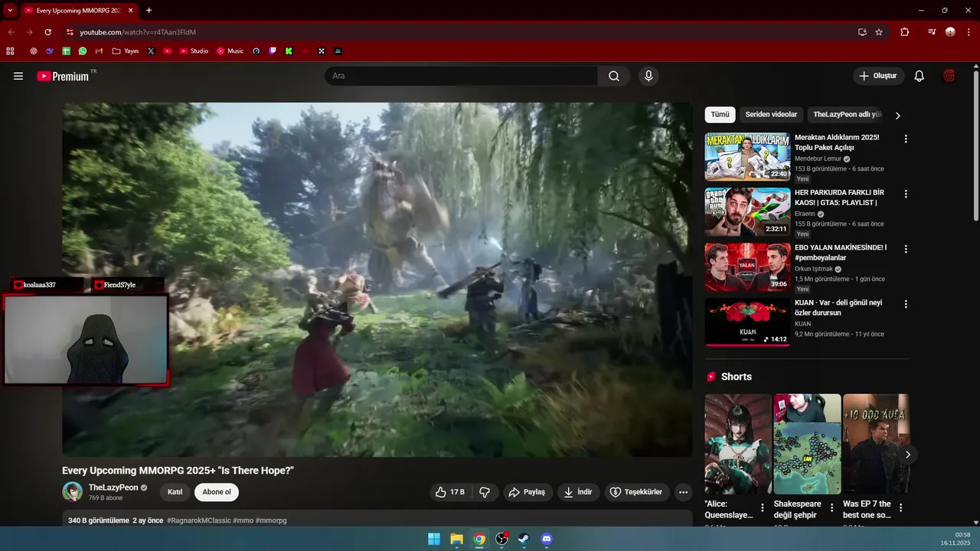Image resolution: width=980 pixels, height=551 pixels.
Task: Click the search magnifier button
Action: (614, 76)
